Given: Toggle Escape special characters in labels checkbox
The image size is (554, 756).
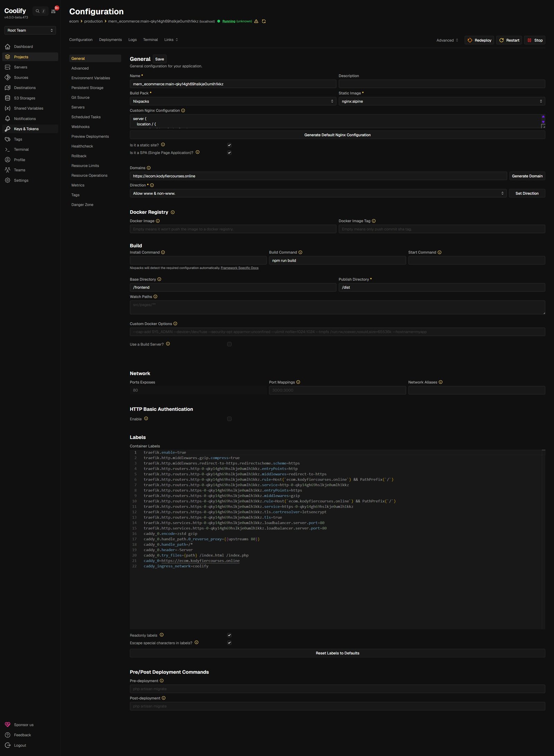Looking at the screenshot, I should pyautogui.click(x=229, y=643).
